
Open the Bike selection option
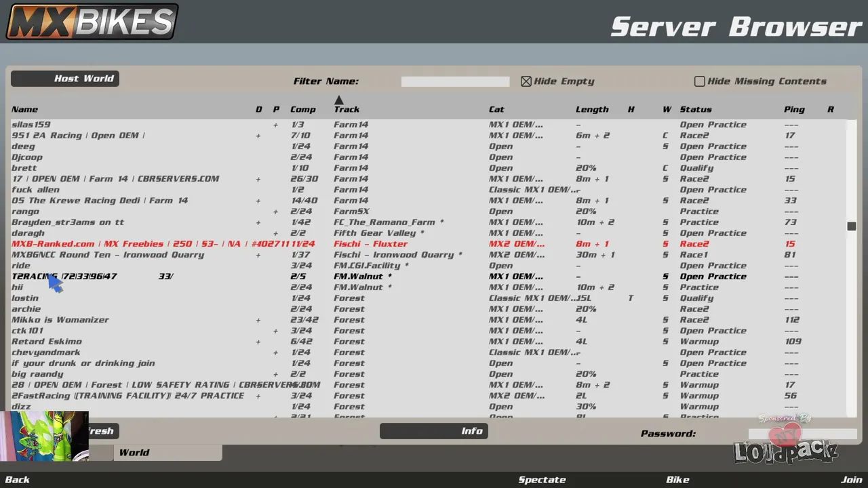click(677, 480)
